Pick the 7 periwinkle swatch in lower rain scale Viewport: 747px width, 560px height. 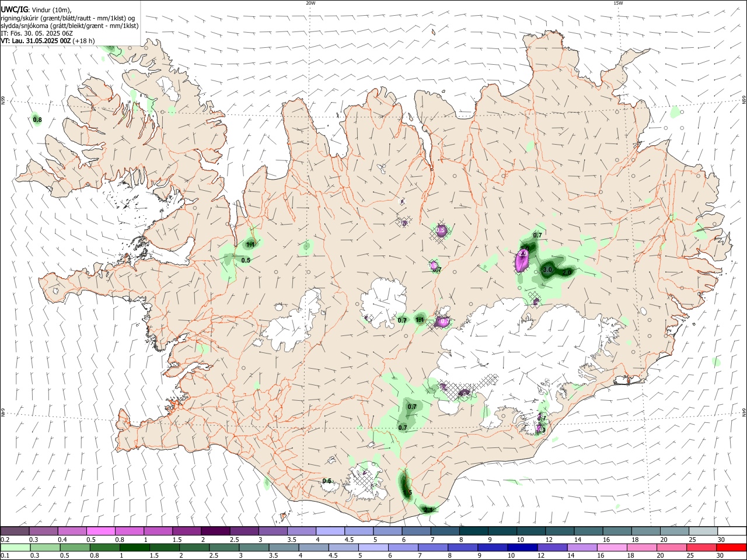(x=432, y=547)
